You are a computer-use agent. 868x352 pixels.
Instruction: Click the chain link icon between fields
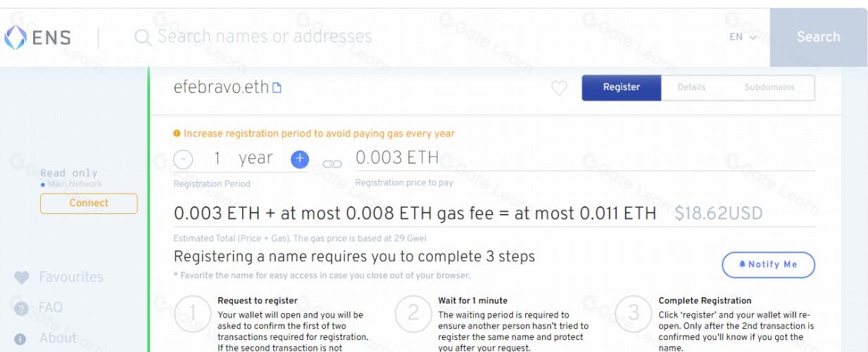coord(332,164)
